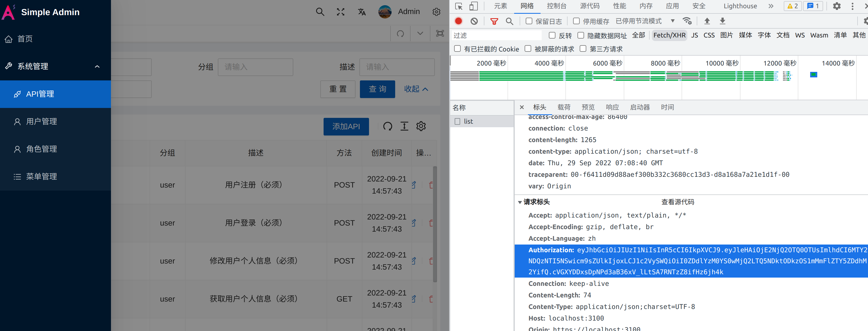The height and width of the screenshot is (331, 868).
Task: Click the Admin user avatar
Action: pos(385,12)
